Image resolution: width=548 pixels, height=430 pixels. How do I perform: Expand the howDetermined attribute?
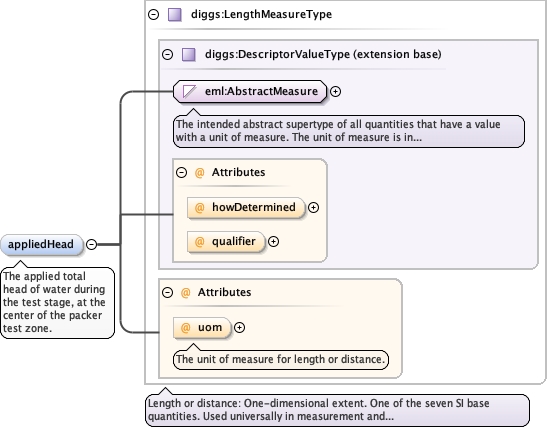click(x=313, y=208)
